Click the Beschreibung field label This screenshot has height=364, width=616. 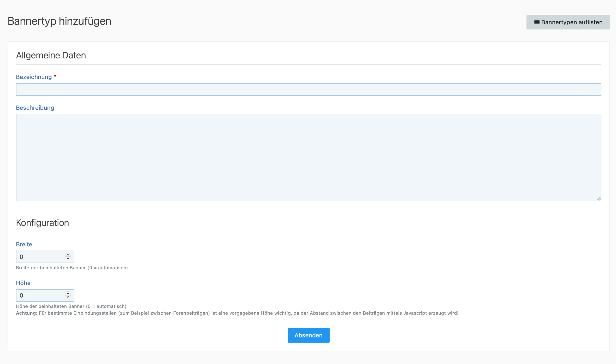coord(35,108)
